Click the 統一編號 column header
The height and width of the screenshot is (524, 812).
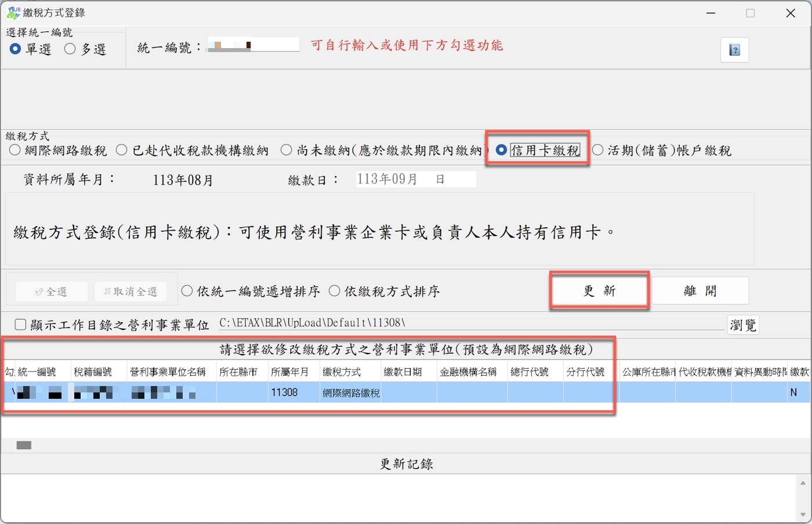(43, 372)
